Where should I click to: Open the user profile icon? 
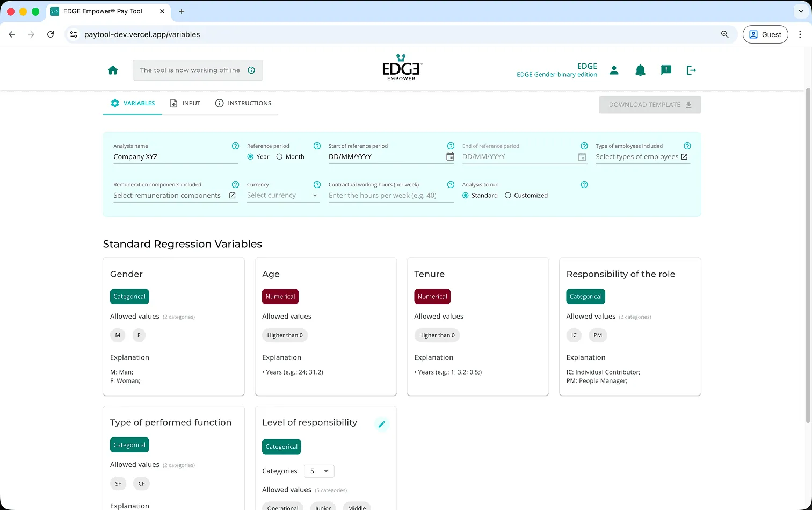point(614,70)
